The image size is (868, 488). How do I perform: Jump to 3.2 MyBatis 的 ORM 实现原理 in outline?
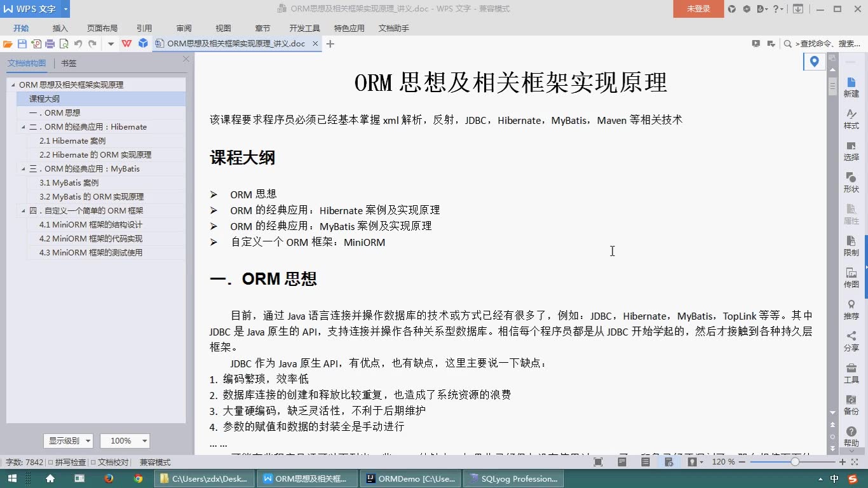[x=92, y=197]
